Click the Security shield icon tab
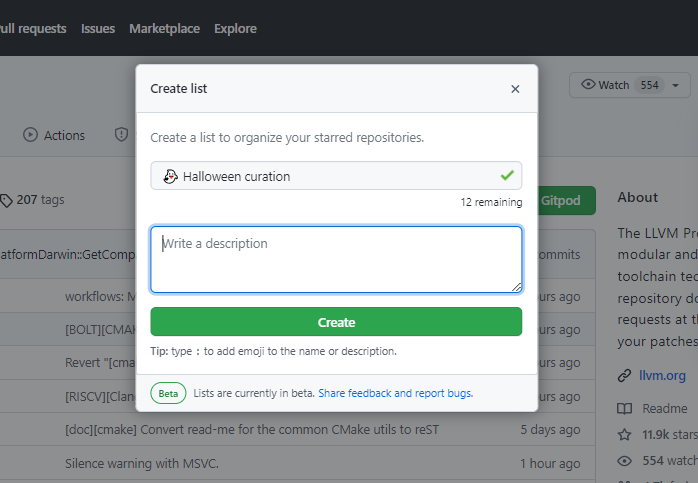Screen dimensions: 698x483 [121, 134]
